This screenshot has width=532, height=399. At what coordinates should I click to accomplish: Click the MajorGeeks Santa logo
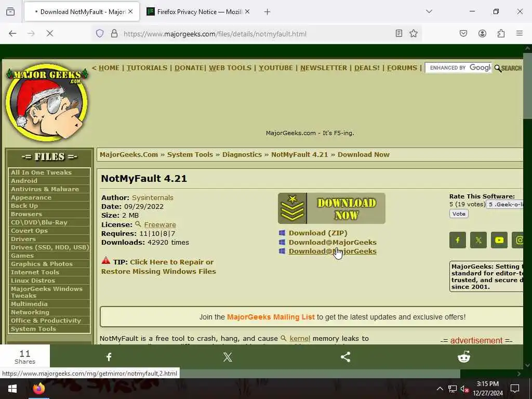(x=47, y=103)
